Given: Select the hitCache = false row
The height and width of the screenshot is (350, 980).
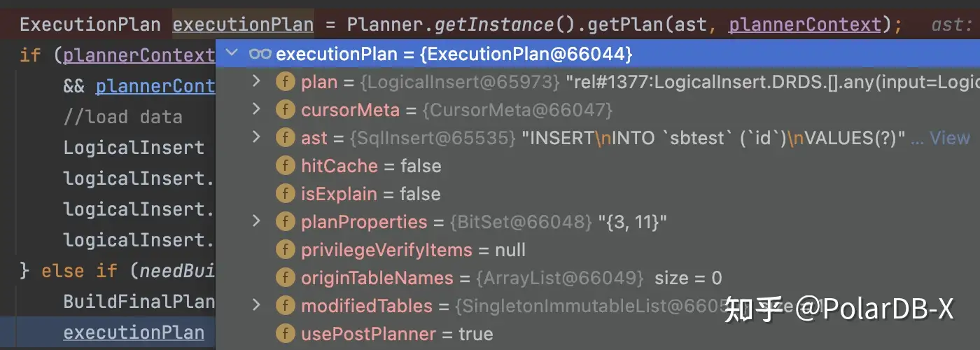Looking at the screenshot, I should coord(371,166).
